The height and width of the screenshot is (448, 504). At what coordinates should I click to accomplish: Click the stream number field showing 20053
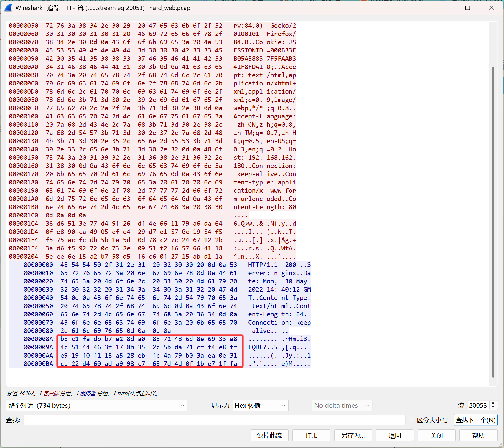pyautogui.click(x=478, y=405)
